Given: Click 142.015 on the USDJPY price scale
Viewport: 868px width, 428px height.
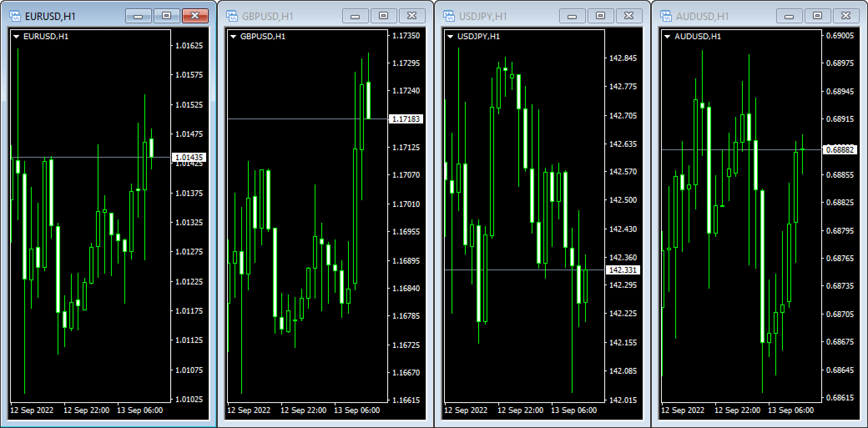Looking at the screenshot, I should (x=623, y=400).
